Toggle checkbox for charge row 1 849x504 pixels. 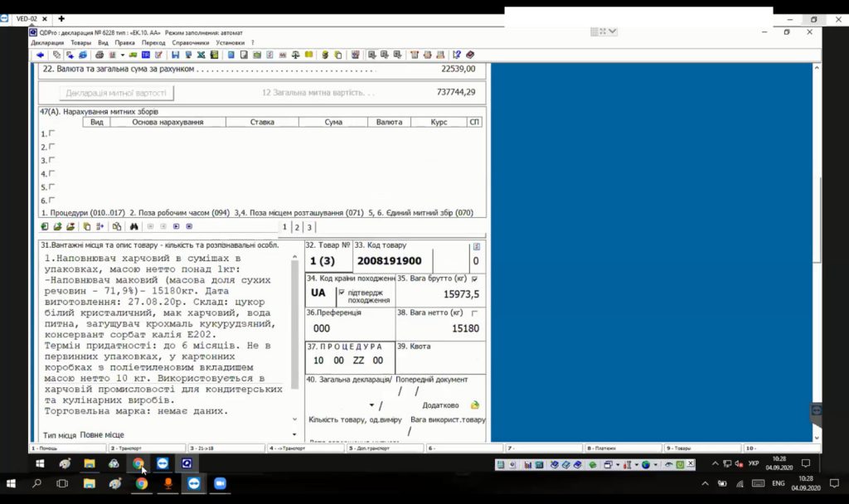coord(52,133)
